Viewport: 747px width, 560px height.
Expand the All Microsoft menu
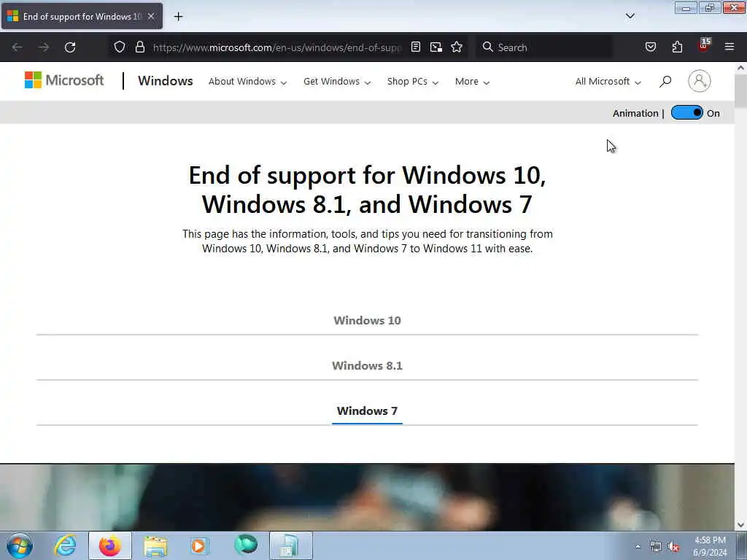tap(608, 82)
